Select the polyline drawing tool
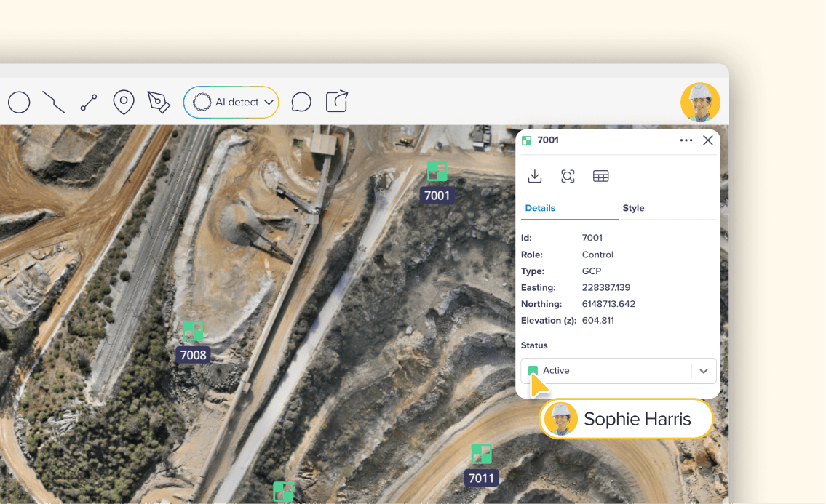Image resolution: width=826 pixels, height=504 pixels. pos(54,102)
